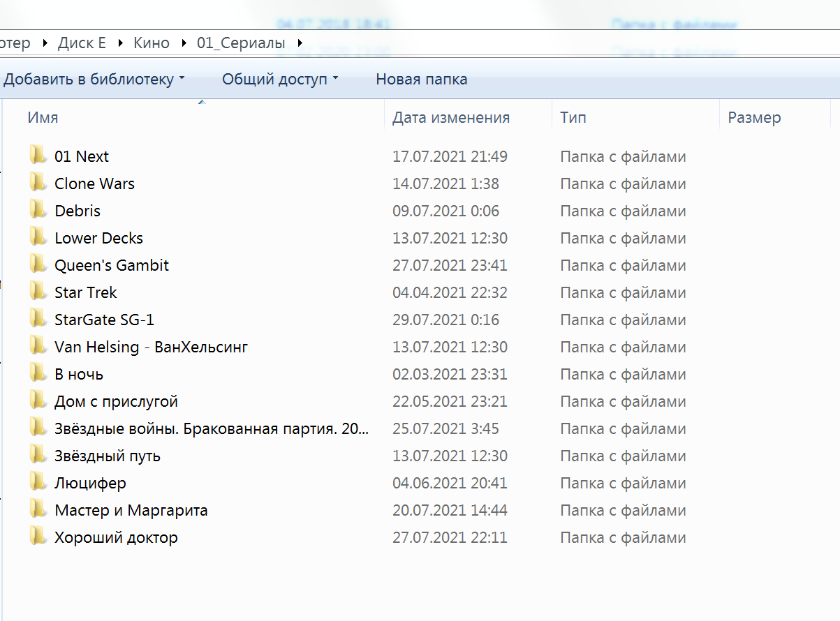Select the Дом с прислугой folder name
The width and height of the screenshot is (840, 621).
click(116, 401)
